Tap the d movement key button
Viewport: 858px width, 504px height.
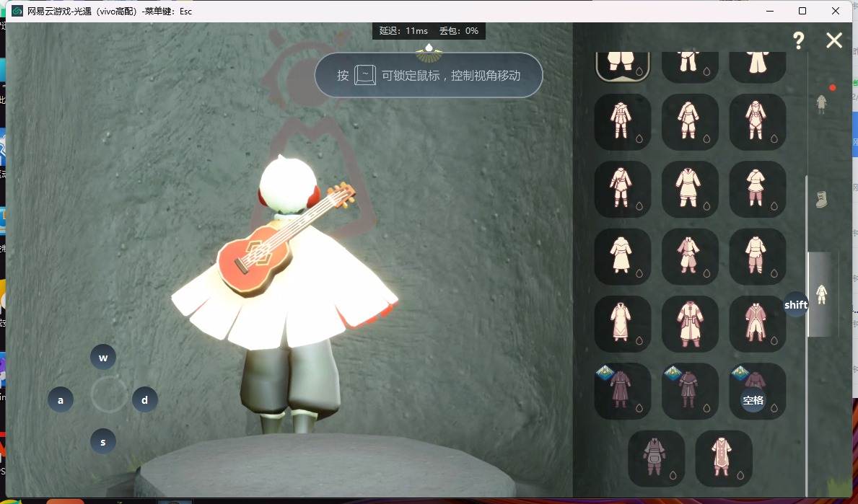pyautogui.click(x=144, y=399)
